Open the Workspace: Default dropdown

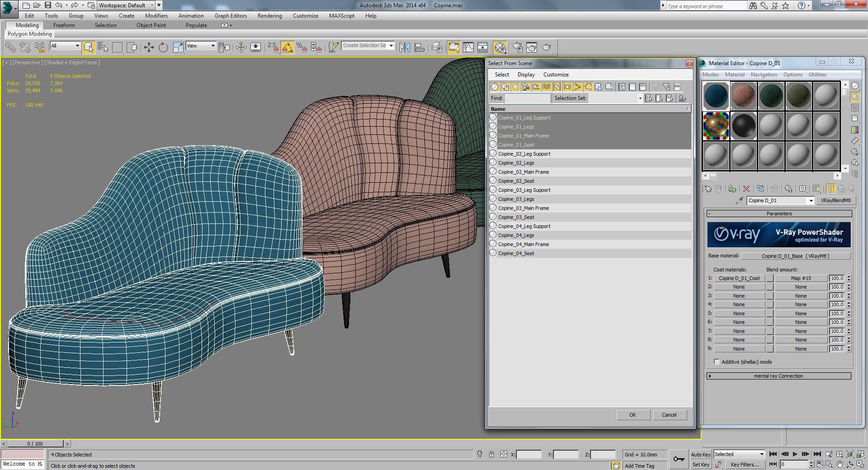[x=126, y=5]
